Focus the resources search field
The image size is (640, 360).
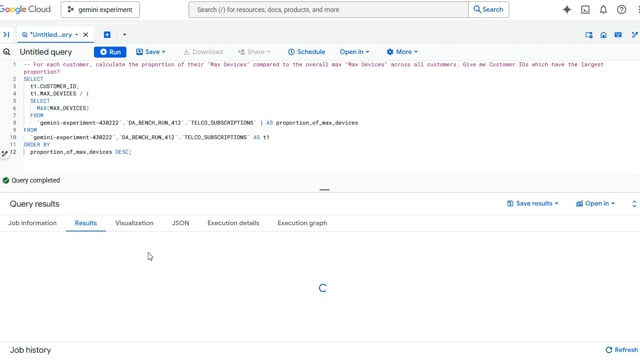pos(328,10)
